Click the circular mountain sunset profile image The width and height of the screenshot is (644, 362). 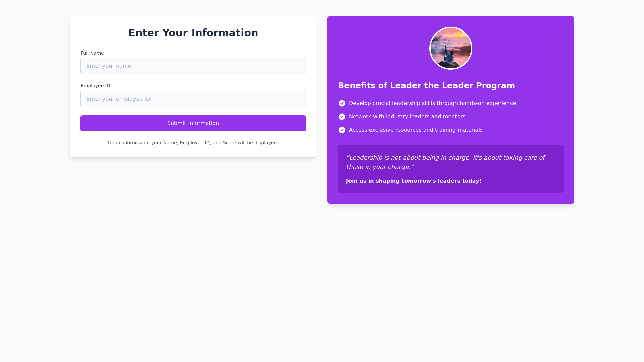tap(450, 48)
